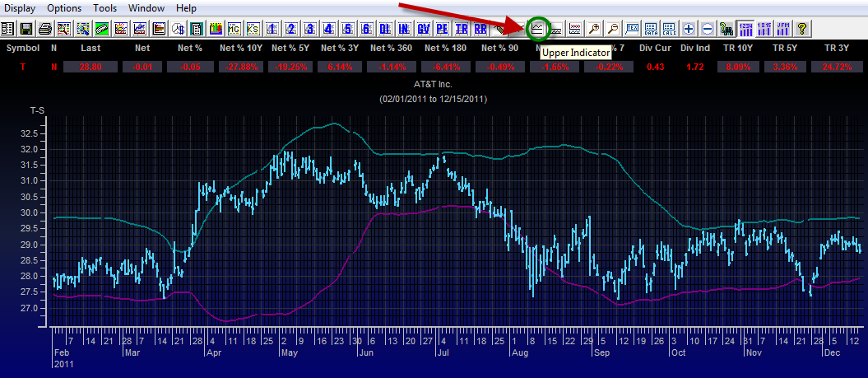This screenshot has height=378, width=868.
Task: Click the DI chart toolbar icon
Action: coord(384,28)
